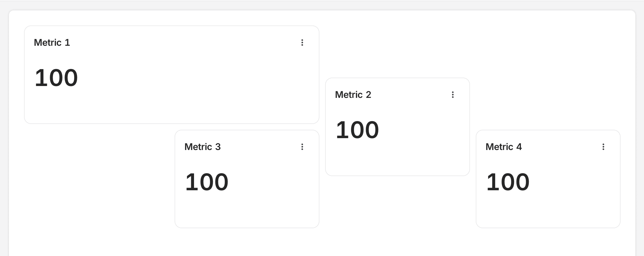
Task: Click Metric 4's large 100 figure
Action: [x=508, y=182]
